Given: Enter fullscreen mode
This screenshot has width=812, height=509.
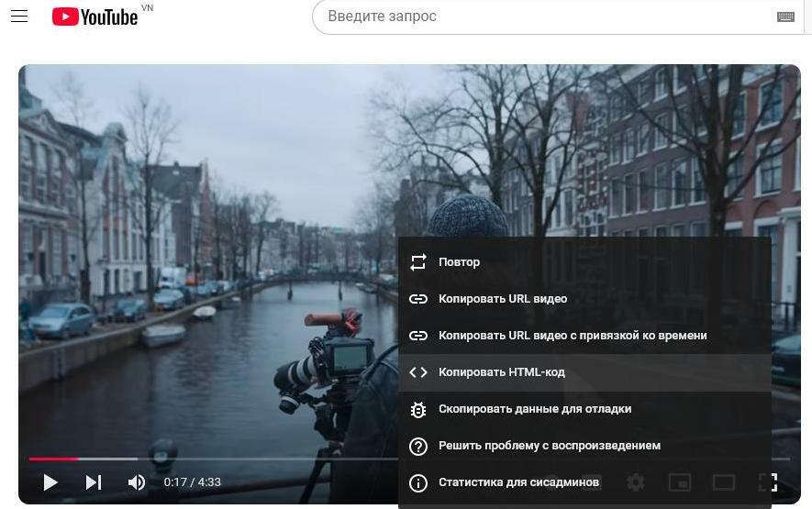Looking at the screenshot, I should tap(768, 482).
